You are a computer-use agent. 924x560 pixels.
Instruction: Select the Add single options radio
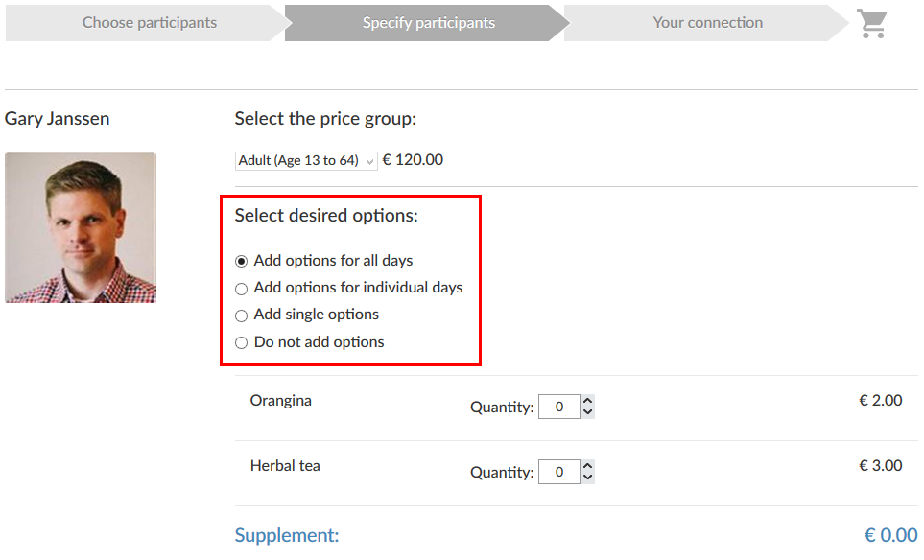coord(242,315)
